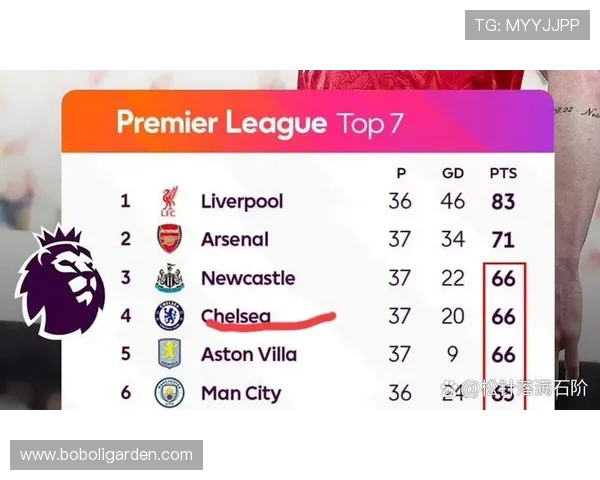
Task: Click the Man City club badge
Action: (169, 393)
